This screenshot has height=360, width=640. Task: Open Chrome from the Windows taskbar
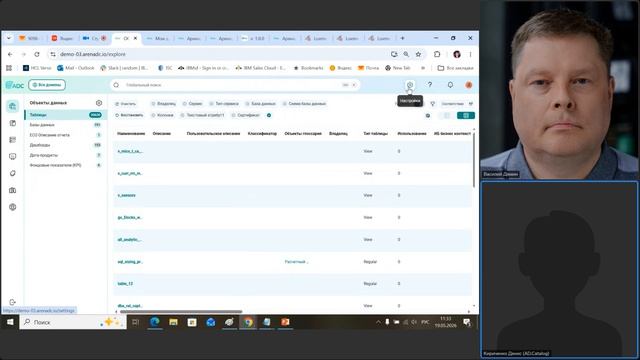pyautogui.click(x=248, y=322)
